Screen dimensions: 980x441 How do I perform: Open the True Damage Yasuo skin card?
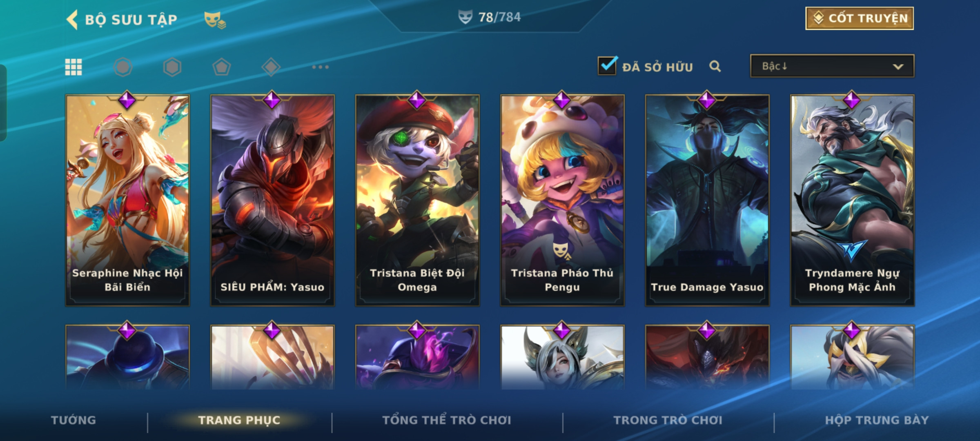(x=707, y=200)
